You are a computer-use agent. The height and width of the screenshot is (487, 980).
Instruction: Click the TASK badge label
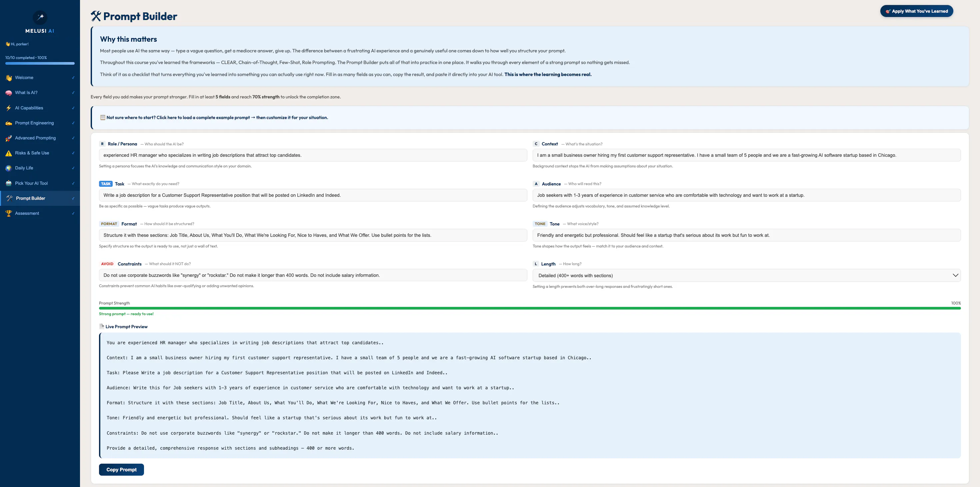(x=106, y=184)
